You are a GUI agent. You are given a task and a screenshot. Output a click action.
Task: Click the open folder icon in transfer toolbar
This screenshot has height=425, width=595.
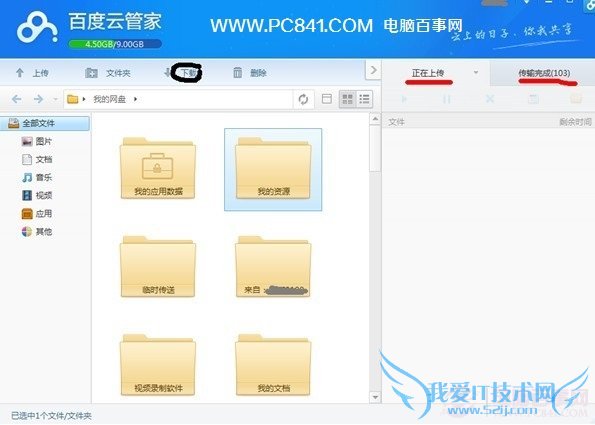coord(576,99)
